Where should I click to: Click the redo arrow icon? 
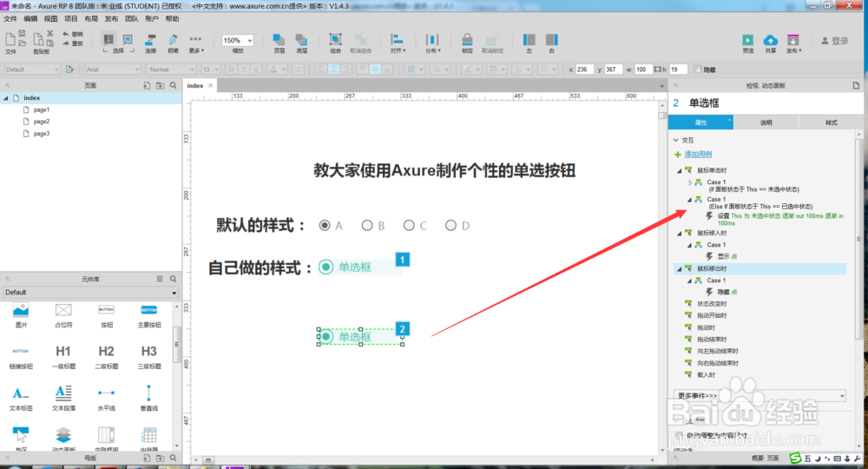[66, 43]
